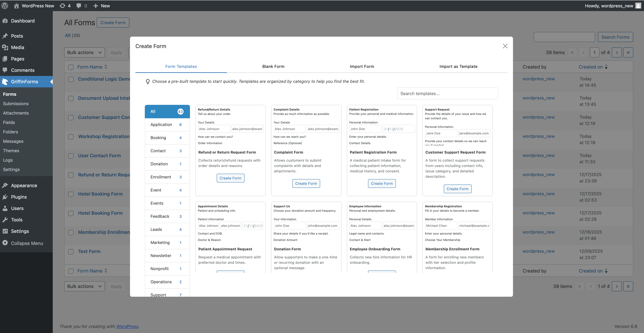This screenshot has height=333, width=644.
Task: Check the checkbox beside User Contact Form
Action: click(x=71, y=156)
